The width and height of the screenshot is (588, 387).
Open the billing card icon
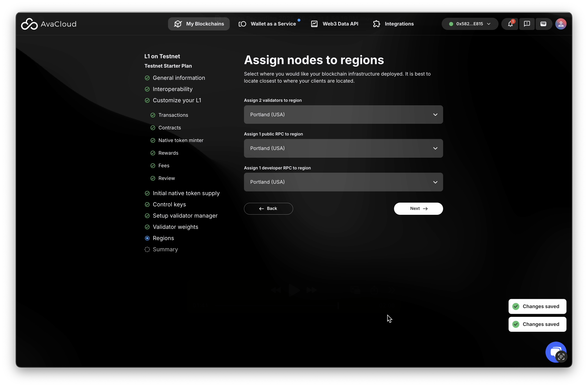click(x=543, y=24)
